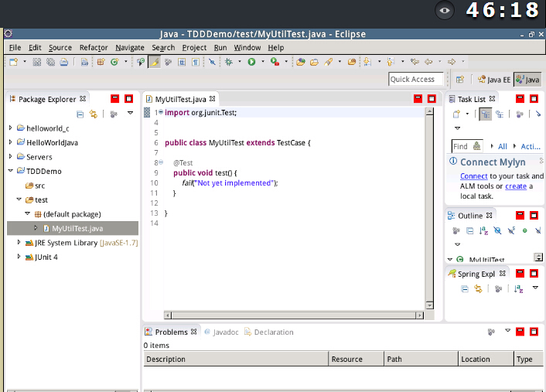Select MyUtilTest.java in Package Explorer
This screenshot has width=546, height=392.
point(73,228)
